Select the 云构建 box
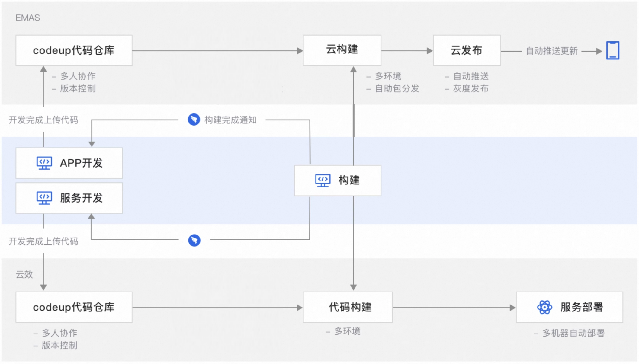 [342, 50]
